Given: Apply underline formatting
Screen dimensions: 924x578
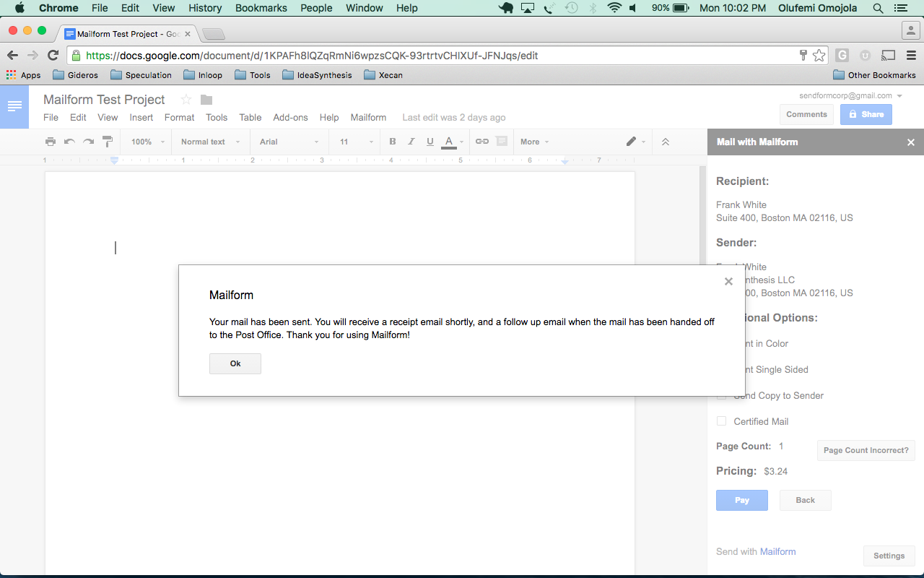Looking at the screenshot, I should (430, 142).
